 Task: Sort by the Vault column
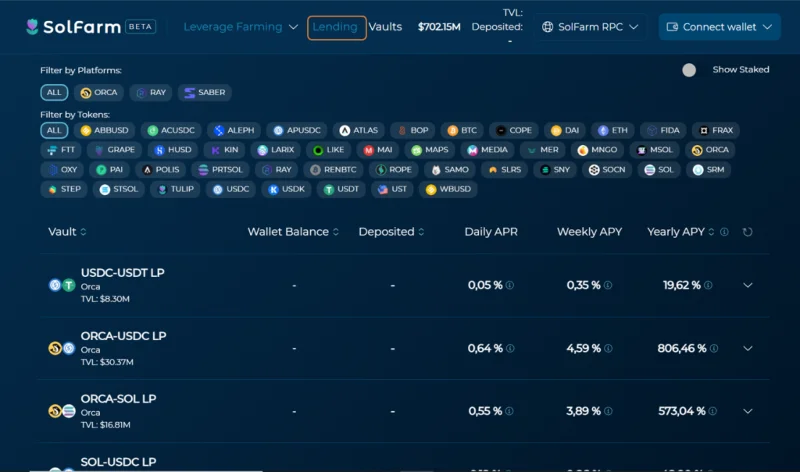pyautogui.click(x=67, y=232)
